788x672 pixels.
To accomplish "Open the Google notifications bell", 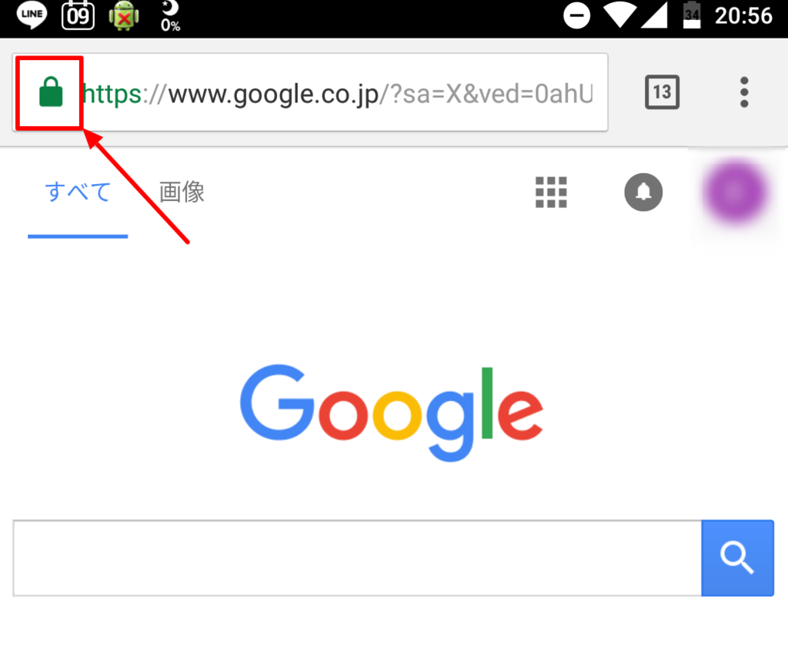I will (x=643, y=192).
